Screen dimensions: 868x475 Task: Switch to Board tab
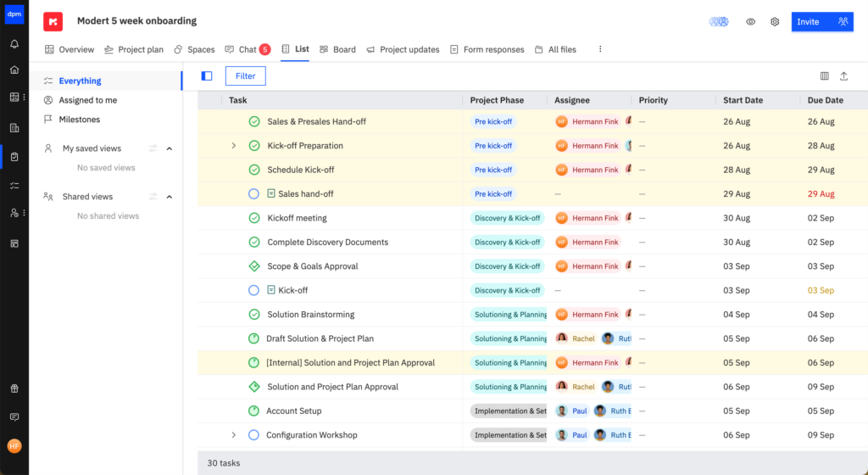pyautogui.click(x=337, y=49)
